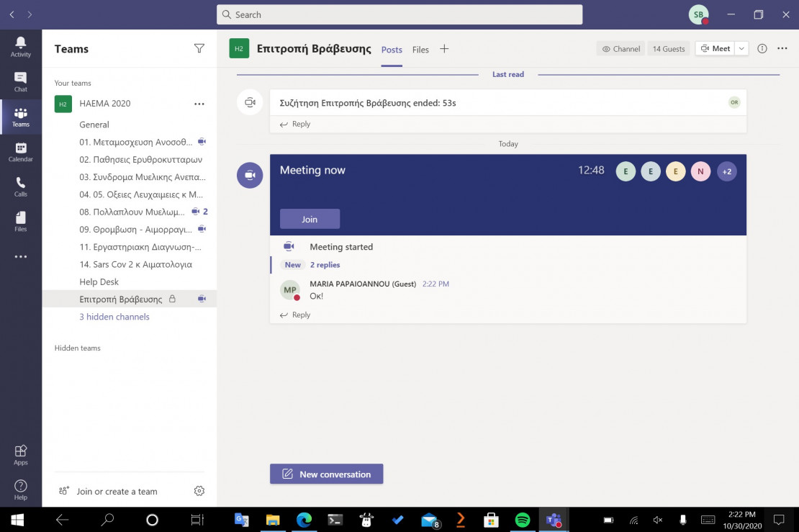
Task: Open Microsoft Edge from the taskbar
Action: pyautogui.click(x=304, y=520)
